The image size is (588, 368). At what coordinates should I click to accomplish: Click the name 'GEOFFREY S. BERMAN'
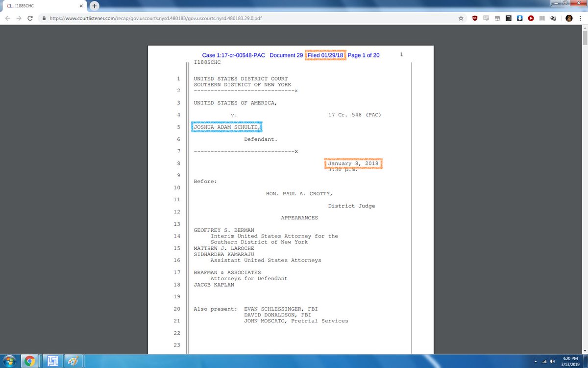[224, 230]
